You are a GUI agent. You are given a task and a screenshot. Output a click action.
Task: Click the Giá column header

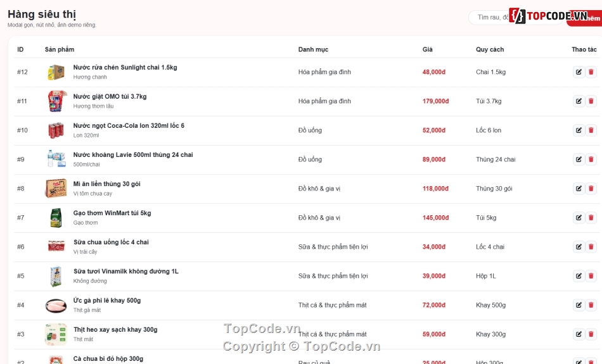pos(427,49)
